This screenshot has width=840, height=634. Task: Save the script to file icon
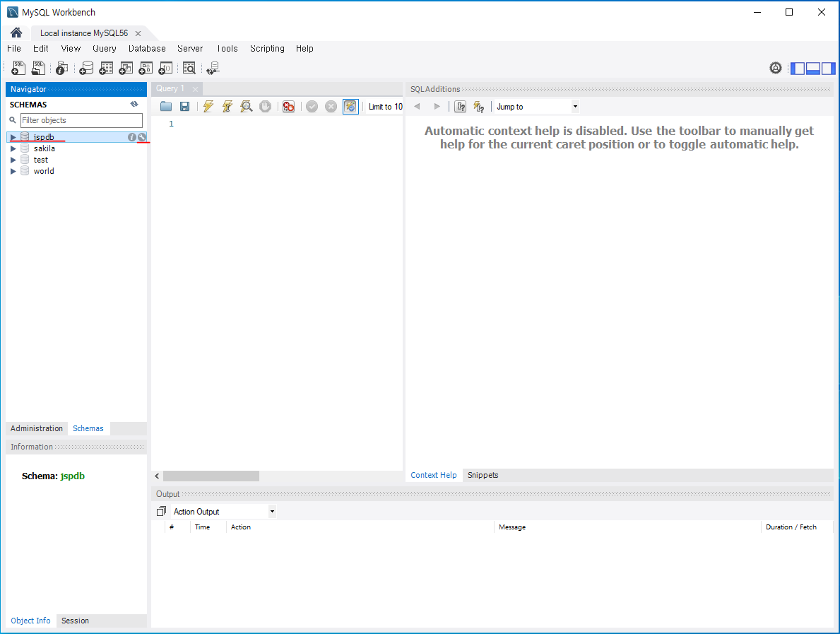tap(185, 107)
